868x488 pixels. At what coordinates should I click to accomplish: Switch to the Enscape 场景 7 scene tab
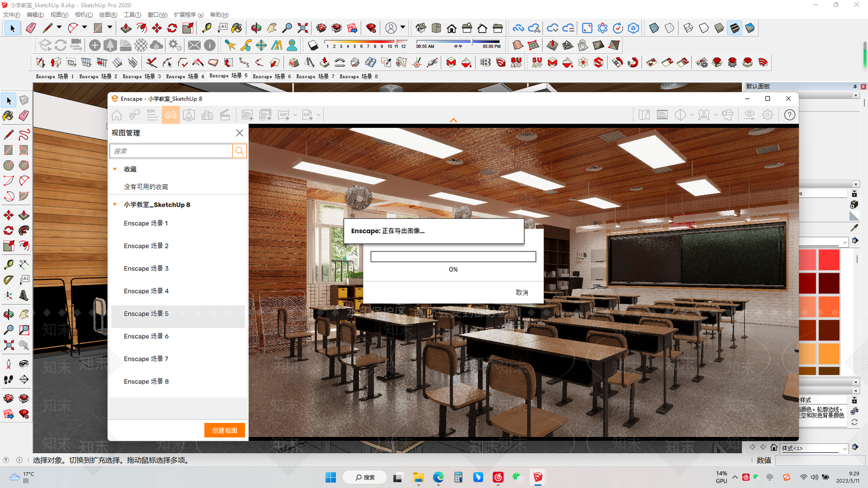coord(315,76)
